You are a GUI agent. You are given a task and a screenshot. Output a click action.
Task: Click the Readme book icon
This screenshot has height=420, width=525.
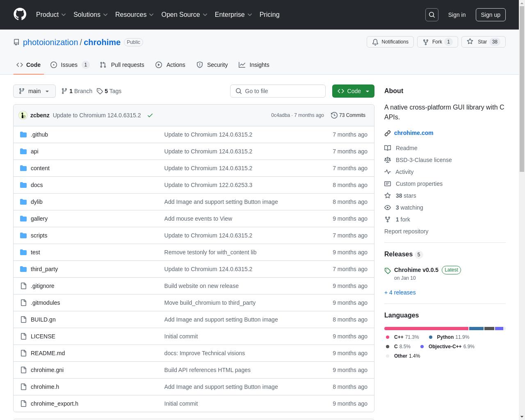(388, 148)
